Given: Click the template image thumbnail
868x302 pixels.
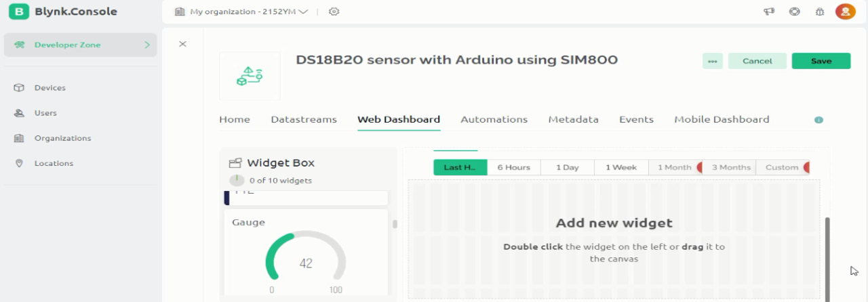Looking at the screenshot, I should 250,76.
